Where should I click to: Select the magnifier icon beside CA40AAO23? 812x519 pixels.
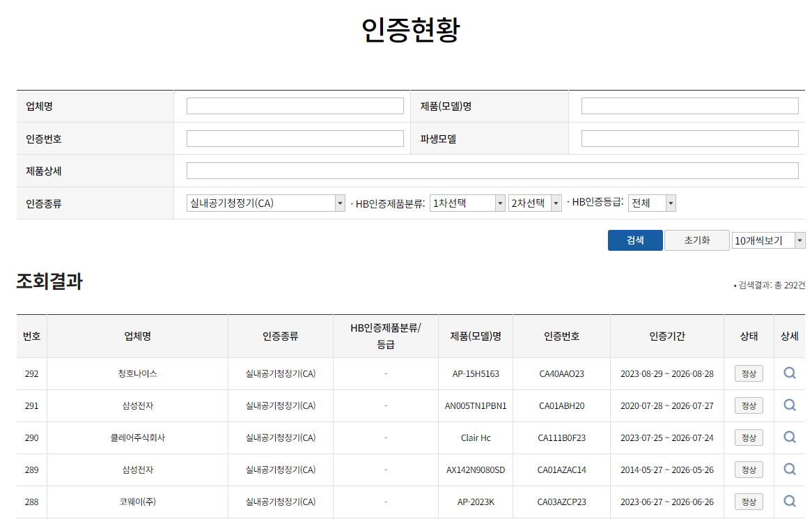(789, 373)
